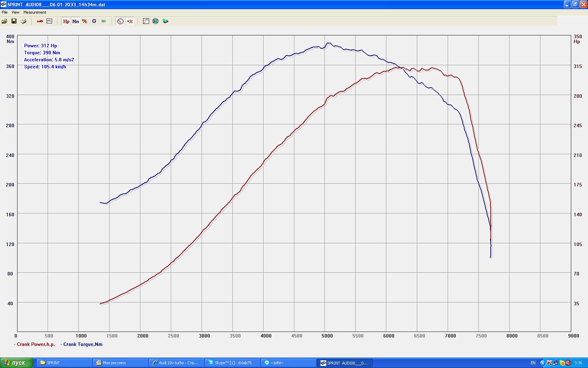Save the measurement with the floppy disk icon
This screenshot has width=588, height=368.
point(14,21)
